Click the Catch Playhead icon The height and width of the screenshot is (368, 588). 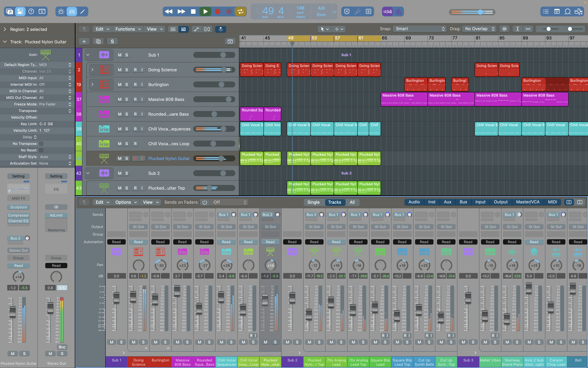(x=221, y=29)
